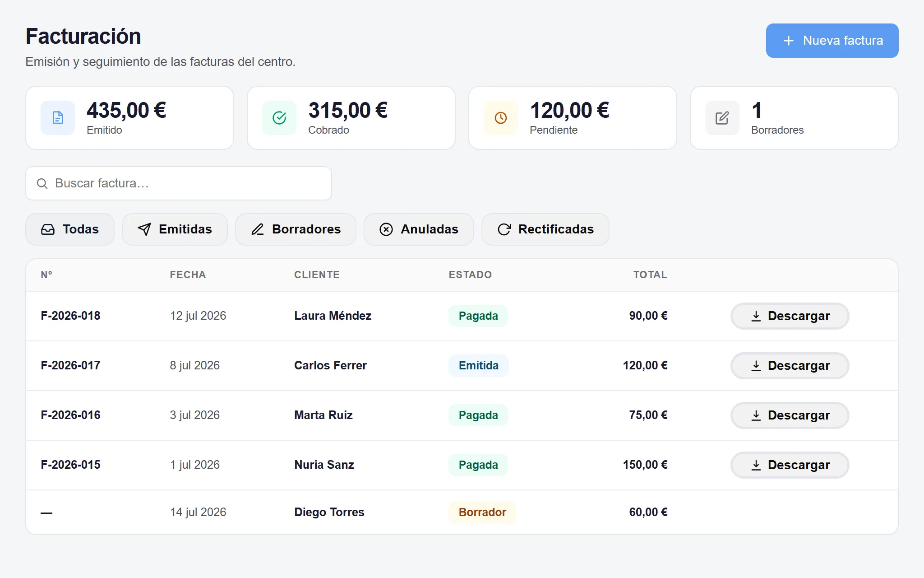Click the dash in Diego Torres's number cell
Screen dimensions: 924x578
(x=46, y=513)
